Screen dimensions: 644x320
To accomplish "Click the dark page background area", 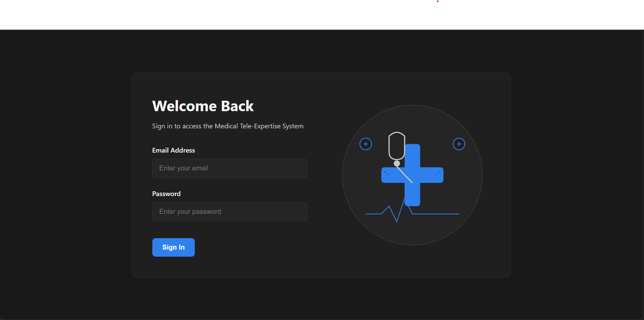I will (x=67, y=168).
